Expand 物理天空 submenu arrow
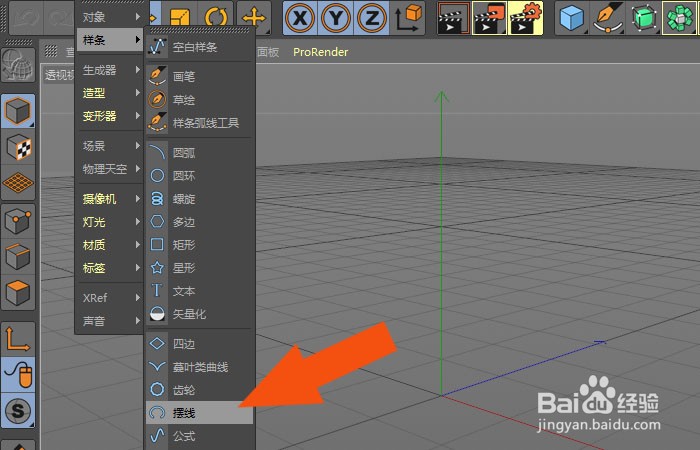The image size is (700, 450). click(138, 169)
